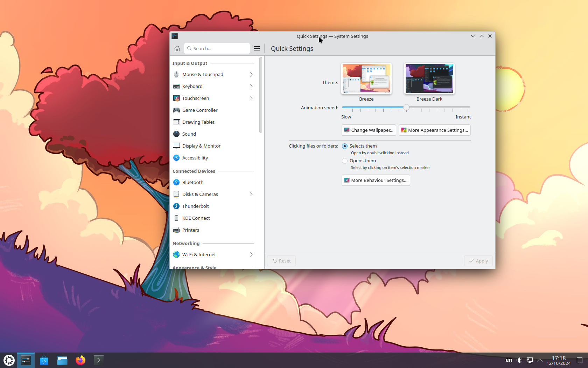588x368 pixels.
Task: Expand Wi-Fi & Internet submenu arrow
Action: point(251,254)
